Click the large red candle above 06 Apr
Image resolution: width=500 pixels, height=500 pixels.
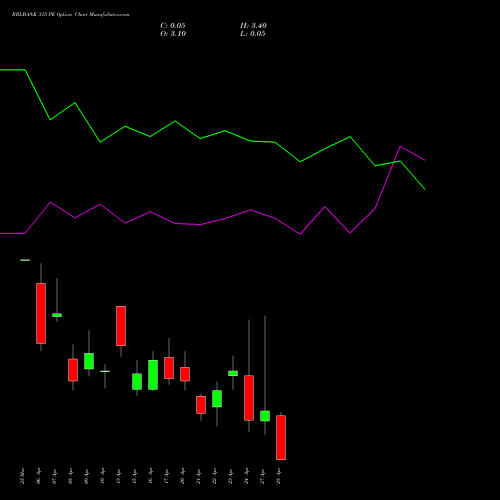[41, 313]
